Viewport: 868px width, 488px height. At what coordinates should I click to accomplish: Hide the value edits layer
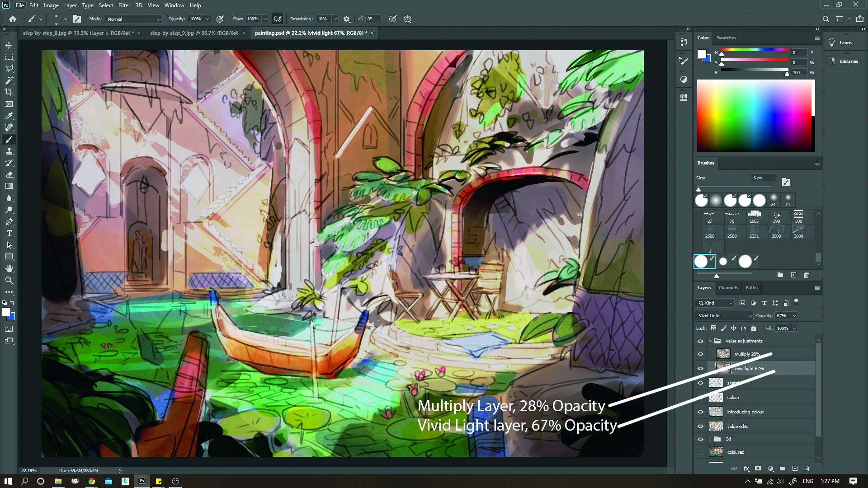(x=700, y=427)
